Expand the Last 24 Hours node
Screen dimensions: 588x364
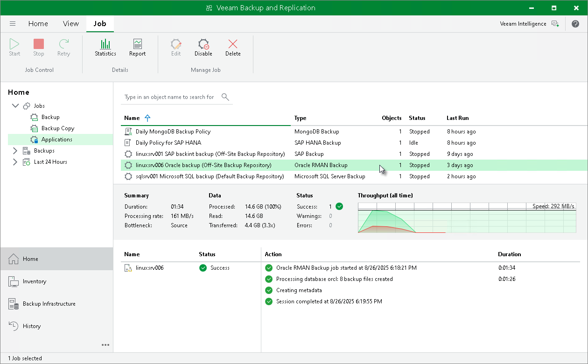(x=15, y=162)
